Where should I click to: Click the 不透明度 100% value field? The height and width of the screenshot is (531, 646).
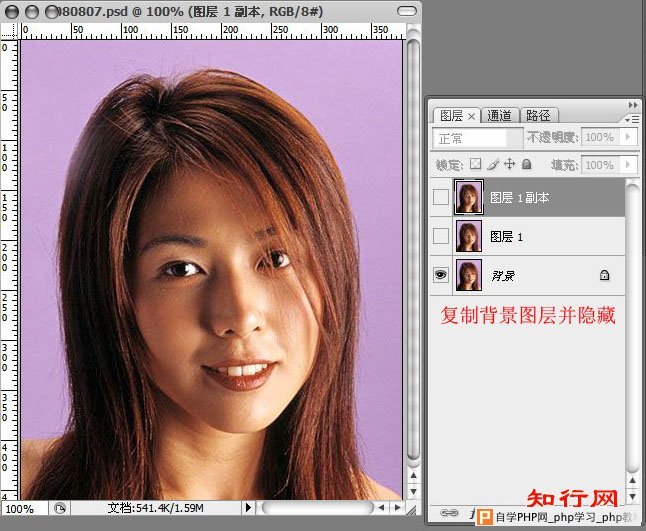coord(600,137)
